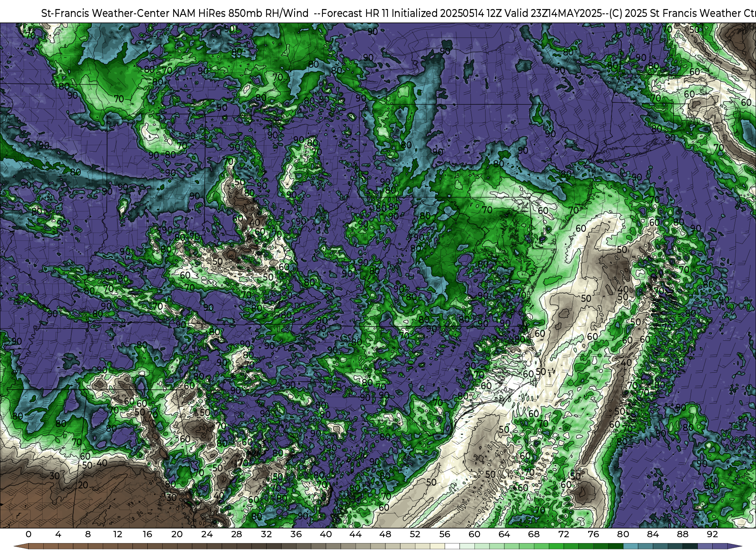Screen dimensions: 756x551
Task: Click the 72 label in the color bar legend
Action: (x=563, y=534)
